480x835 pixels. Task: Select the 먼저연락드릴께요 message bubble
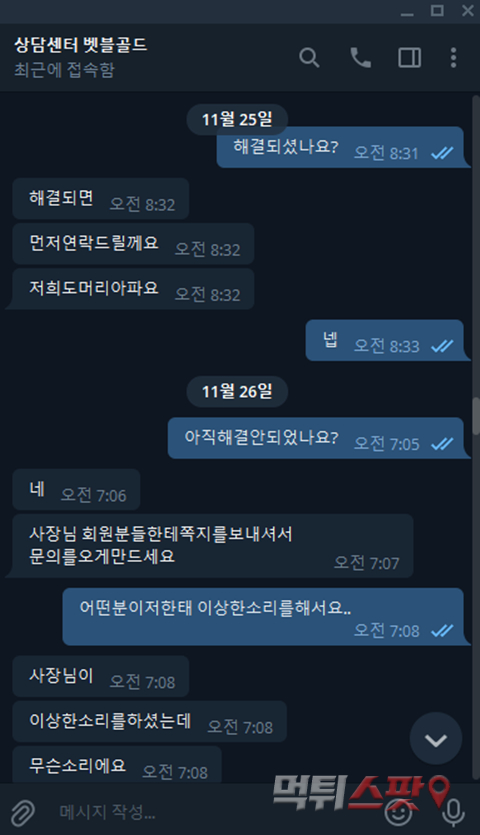pos(133,244)
